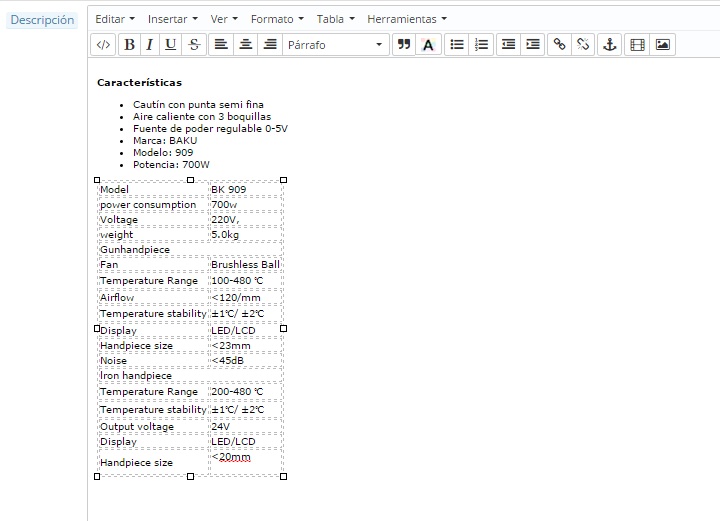The height and width of the screenshot is (521, 720).
Task: Toggle strikethrough formatting
Action: point(194,45)
